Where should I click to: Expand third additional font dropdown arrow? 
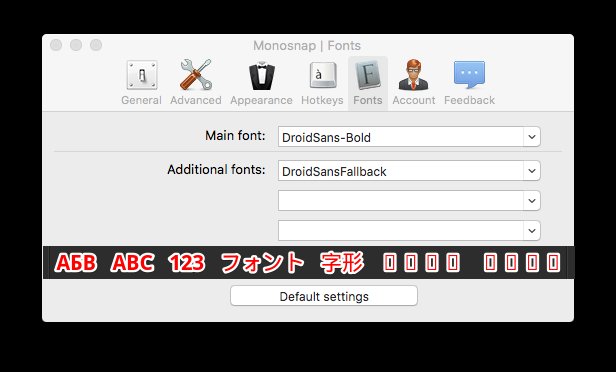click(x=532, y=231)
